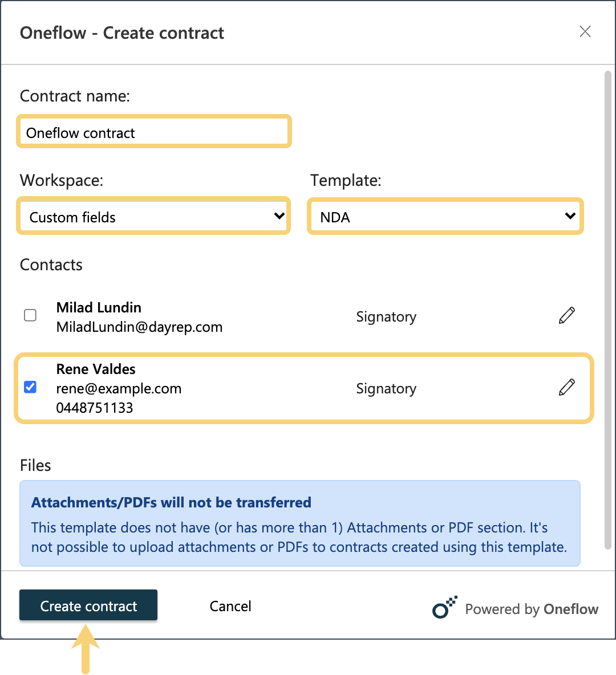The width and height of the screenshot is (616, 675).
Task: Click the Oneflow logo icon
Action: [x=444, y=607]
